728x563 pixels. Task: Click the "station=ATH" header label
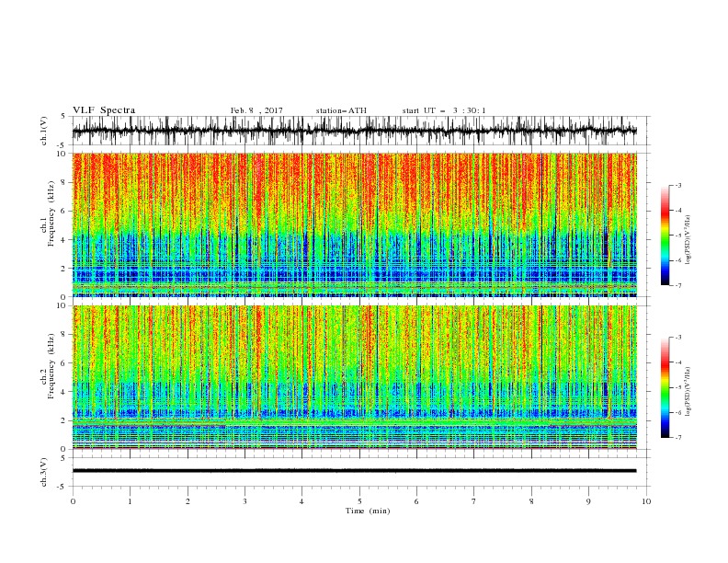(x=341, y=110)
